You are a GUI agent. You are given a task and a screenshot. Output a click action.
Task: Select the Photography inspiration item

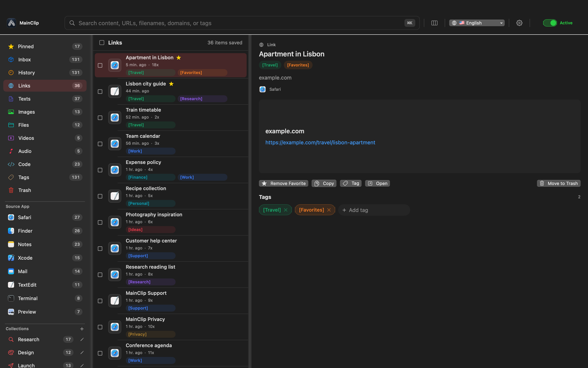pos(170,222)
